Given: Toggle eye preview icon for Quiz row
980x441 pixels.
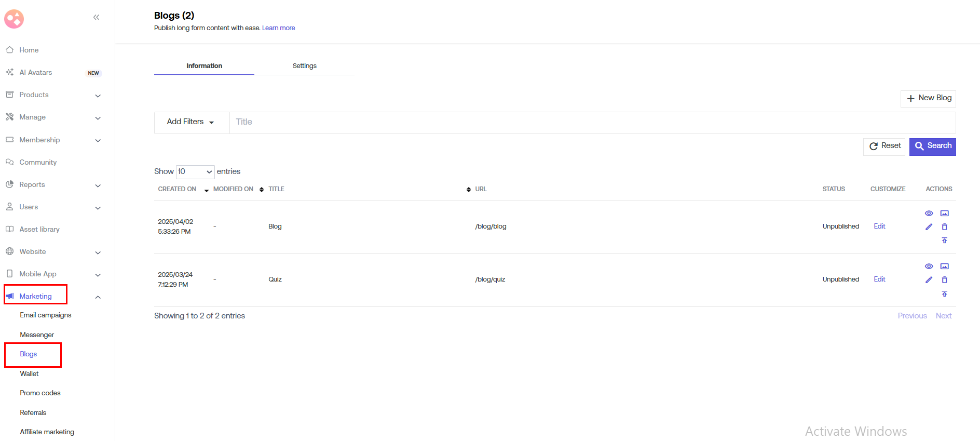Looking at the screenshot, I should [929, 266].
